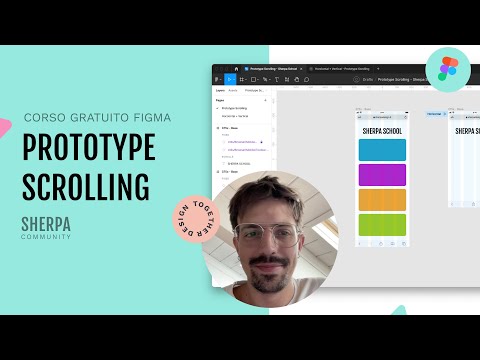Click the Pages section header

[x=220, y=100]
